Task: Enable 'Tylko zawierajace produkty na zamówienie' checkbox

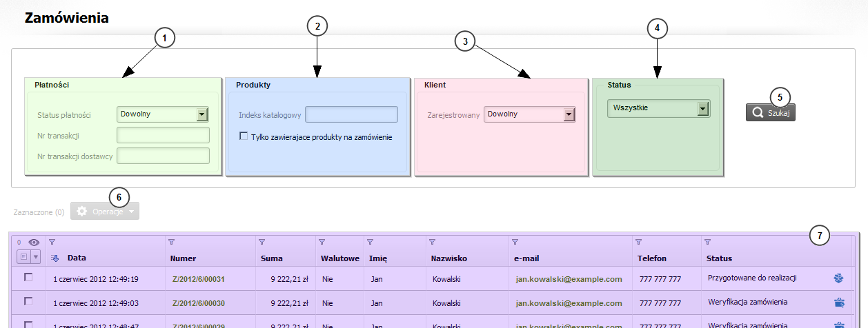Action: [244, 136]
